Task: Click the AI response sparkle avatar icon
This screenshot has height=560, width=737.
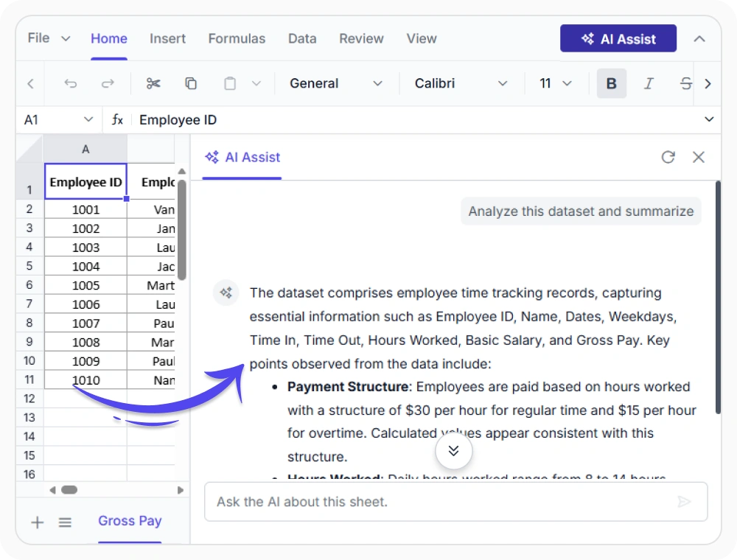Action: 226,293
